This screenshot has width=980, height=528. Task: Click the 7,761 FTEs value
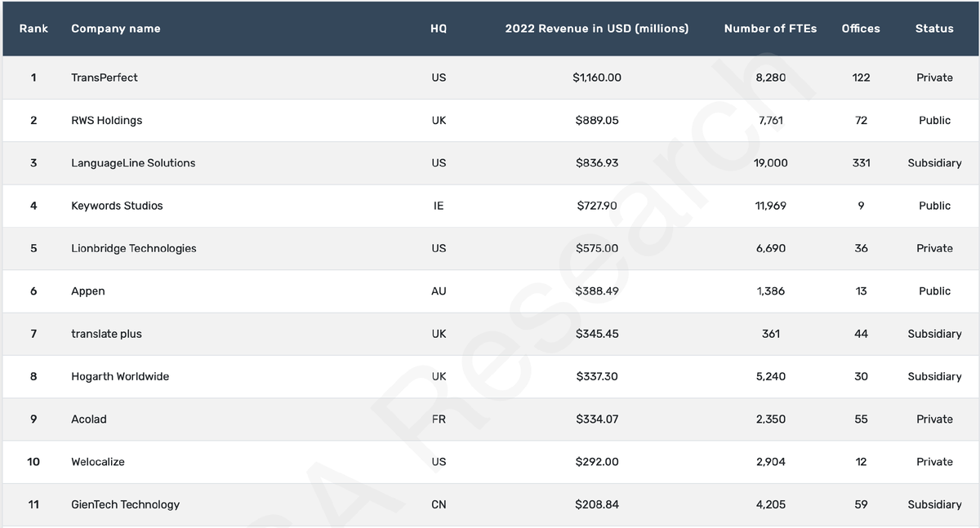coord(771,120)
